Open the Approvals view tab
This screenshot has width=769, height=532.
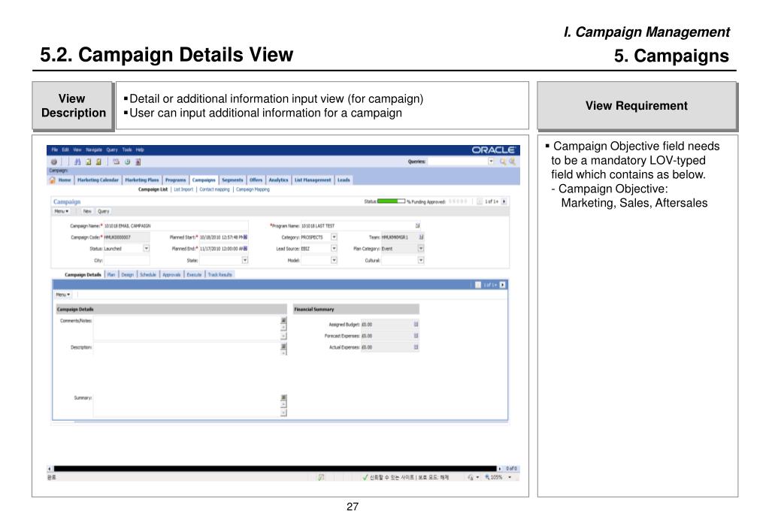[171, 274]
